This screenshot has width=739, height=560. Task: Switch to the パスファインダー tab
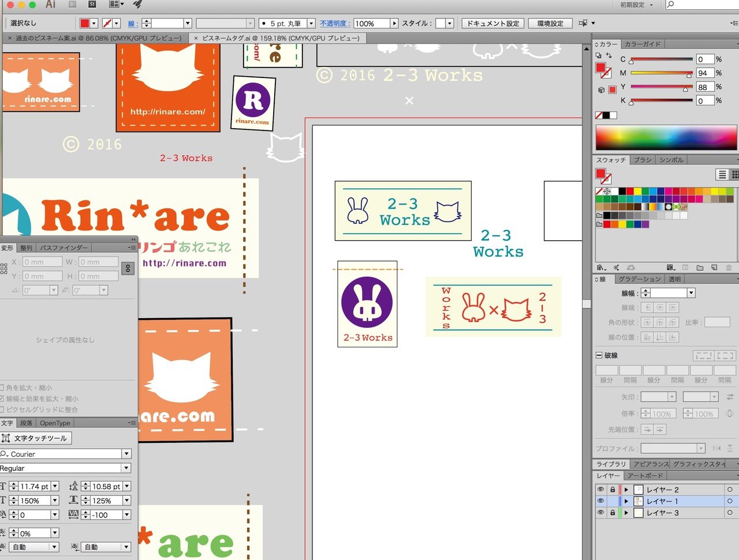[64, 248]
